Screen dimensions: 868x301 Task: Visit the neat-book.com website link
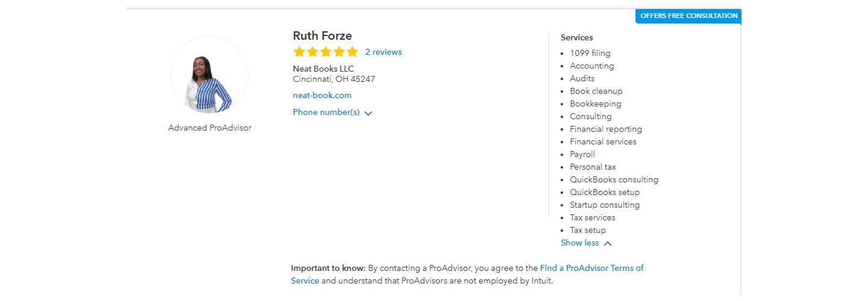(322, 95)
